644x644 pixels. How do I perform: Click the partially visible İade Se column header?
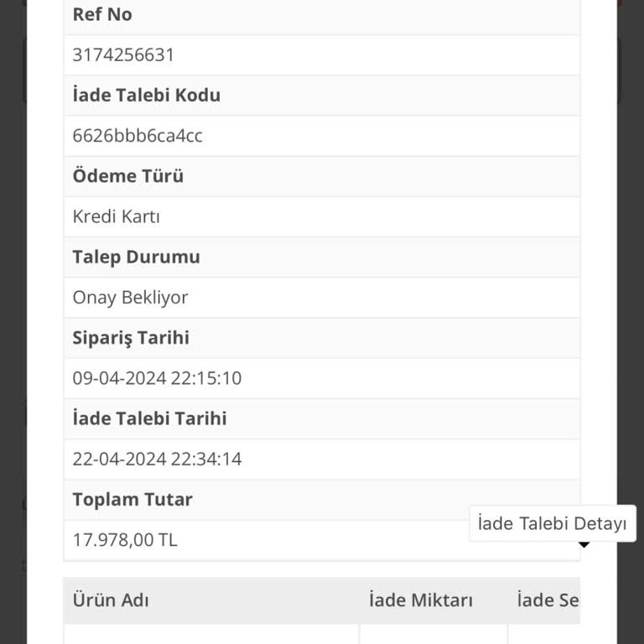[547, 600]
